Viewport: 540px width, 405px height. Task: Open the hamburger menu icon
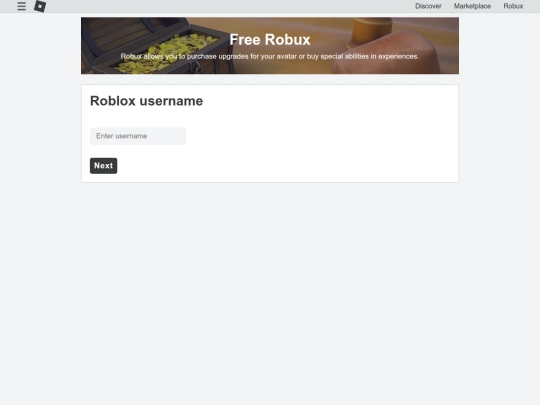click(21, 6)
